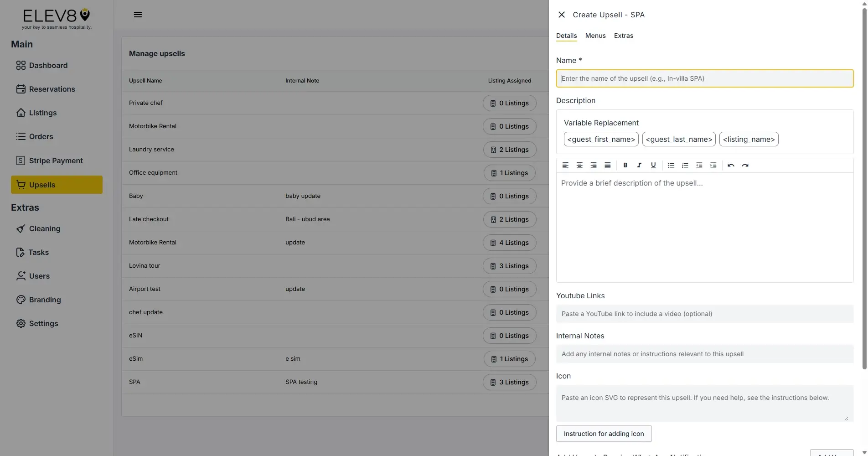
Task: Open Branding in the sidebar
Action: point(45,300)
